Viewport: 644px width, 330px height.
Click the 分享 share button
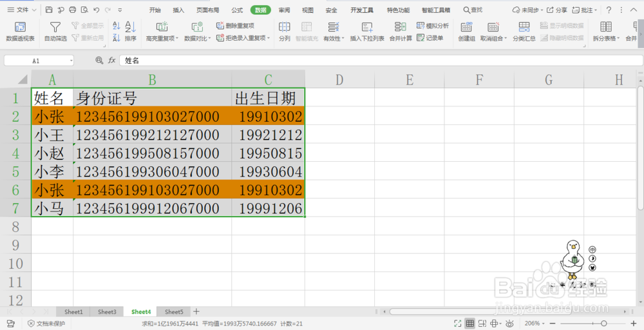[x=556, y=10]
